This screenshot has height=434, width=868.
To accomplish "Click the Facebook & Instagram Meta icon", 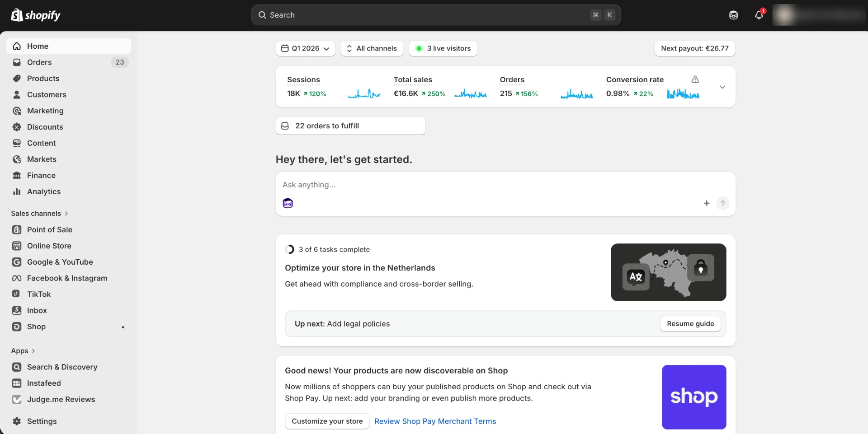I will 17,279.
